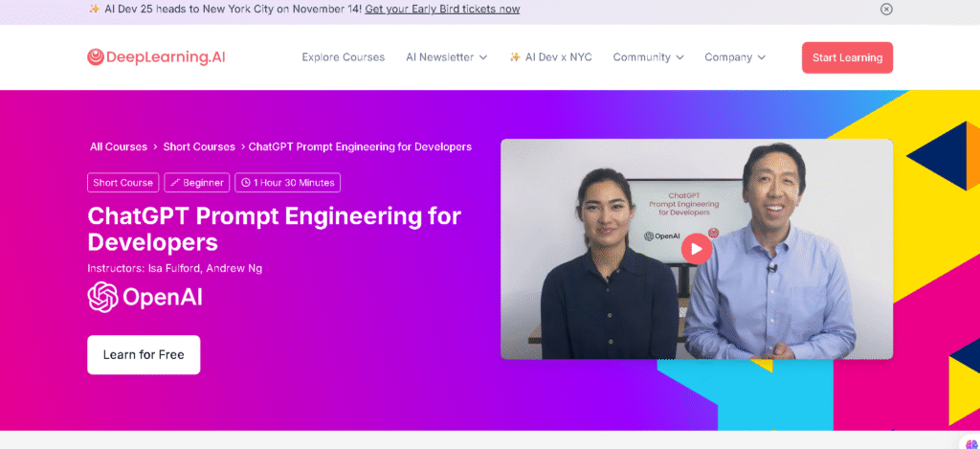Screen dimensions: 980x449
Task: Dismiss the announcement banner with the X icon
Action: pos(886,10)
